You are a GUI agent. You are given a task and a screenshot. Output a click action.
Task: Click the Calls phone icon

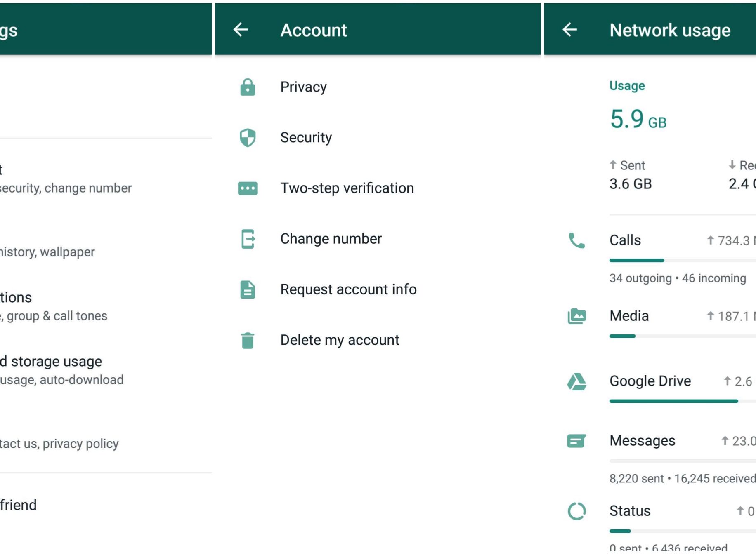click(576, 240)
